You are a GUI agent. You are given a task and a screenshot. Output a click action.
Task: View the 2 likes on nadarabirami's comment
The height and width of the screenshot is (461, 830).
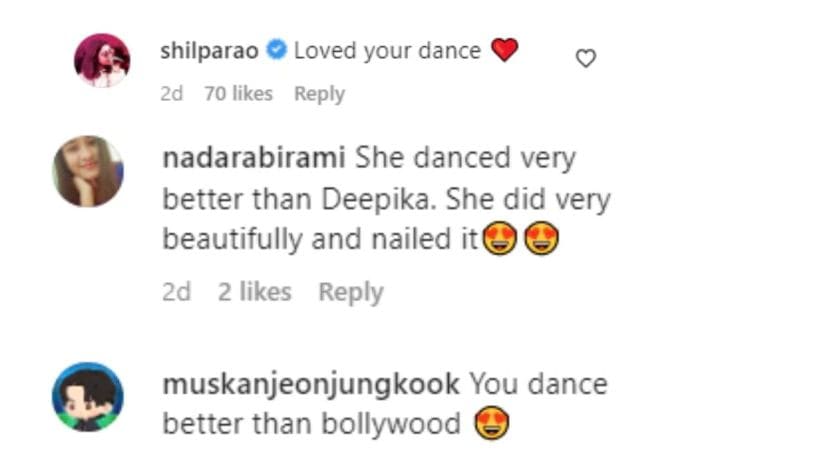pyautogui.click(x=255, y=292)
